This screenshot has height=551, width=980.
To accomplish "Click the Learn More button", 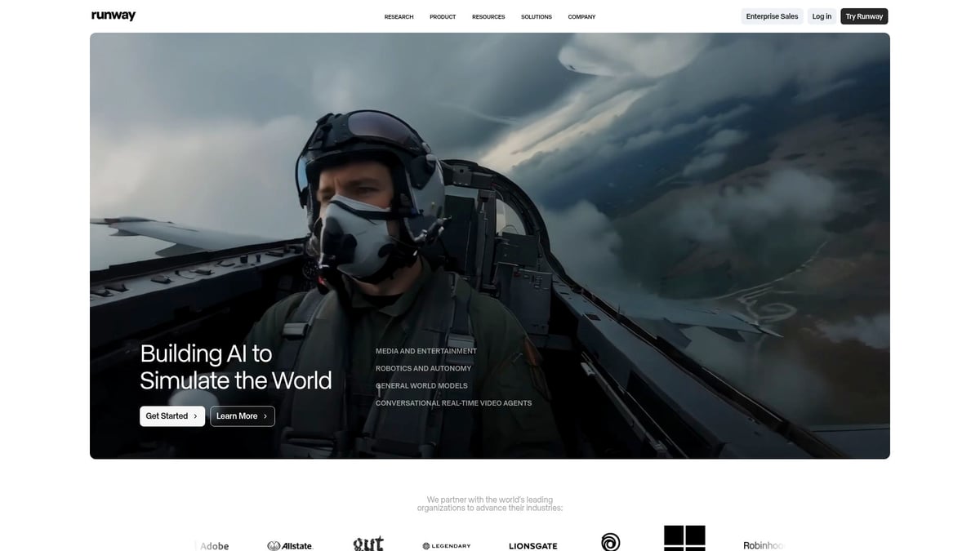I will (x=242, y=415).
